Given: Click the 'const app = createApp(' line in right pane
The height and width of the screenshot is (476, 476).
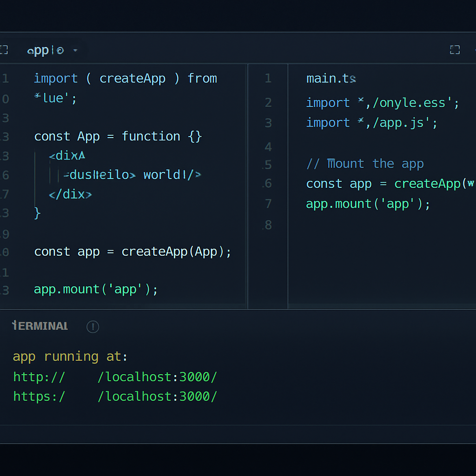Looking at the screenshot, I should click(x=390, y=184).
